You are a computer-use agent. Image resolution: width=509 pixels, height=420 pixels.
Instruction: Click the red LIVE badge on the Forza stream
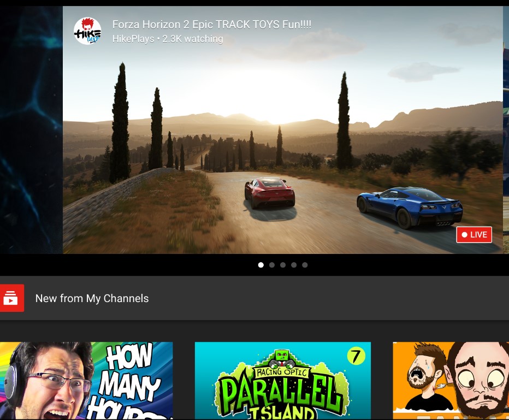pos(474,235)
